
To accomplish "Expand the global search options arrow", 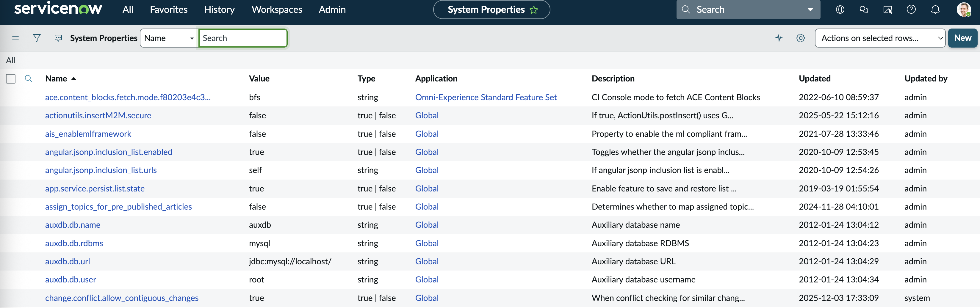I will coord(810,10).
